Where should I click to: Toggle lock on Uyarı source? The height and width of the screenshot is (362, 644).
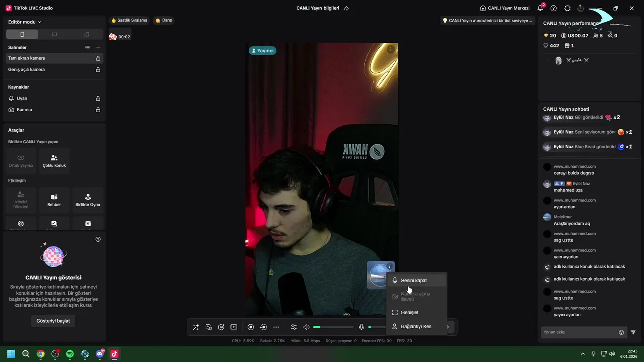click(98, 99)
